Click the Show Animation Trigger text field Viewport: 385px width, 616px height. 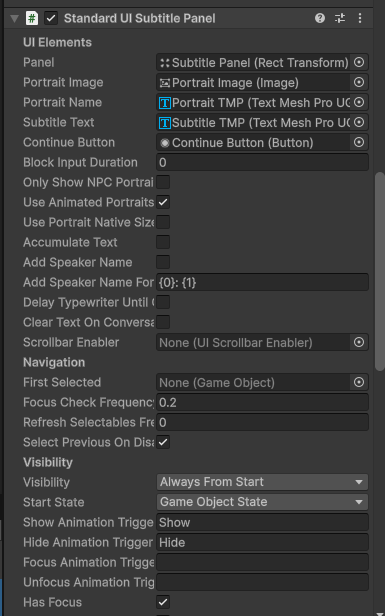(x=262, y=522)
